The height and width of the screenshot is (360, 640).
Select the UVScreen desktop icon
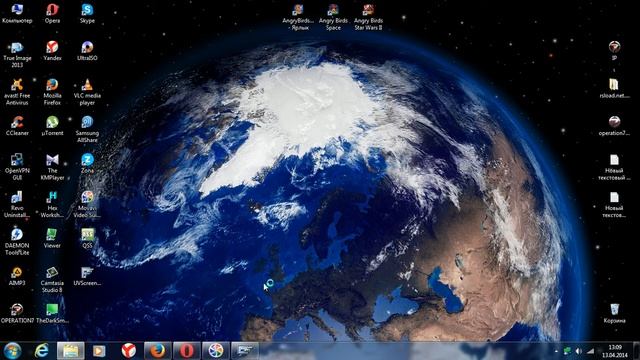87,276
